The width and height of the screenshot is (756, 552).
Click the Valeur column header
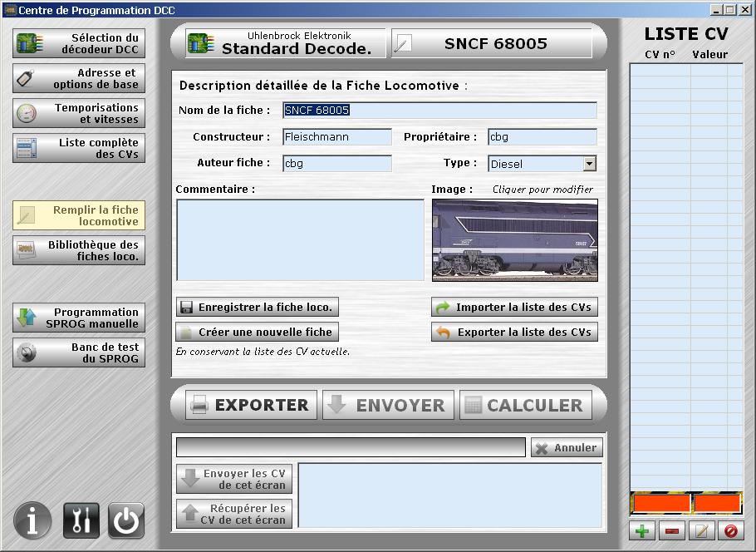pos(709,55)
